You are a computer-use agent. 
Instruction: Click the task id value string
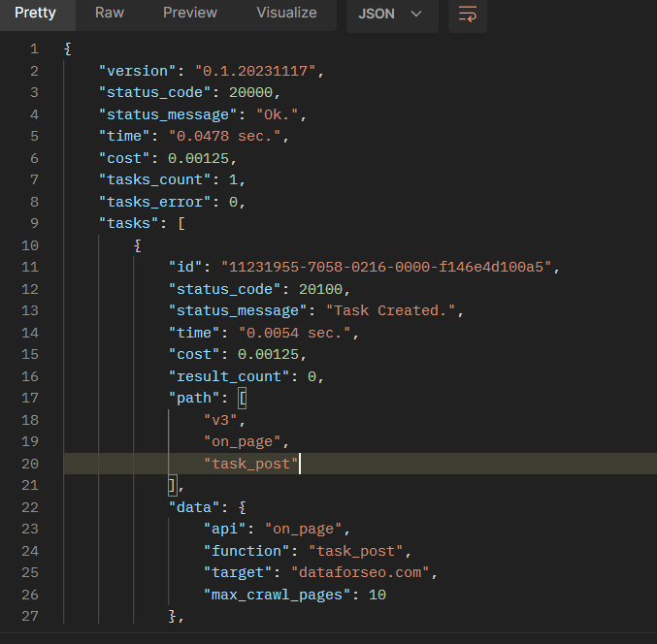(390, 267)
